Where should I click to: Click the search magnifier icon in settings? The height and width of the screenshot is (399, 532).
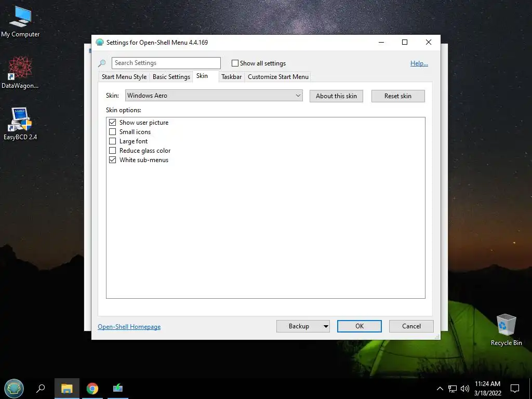point(102,63)
